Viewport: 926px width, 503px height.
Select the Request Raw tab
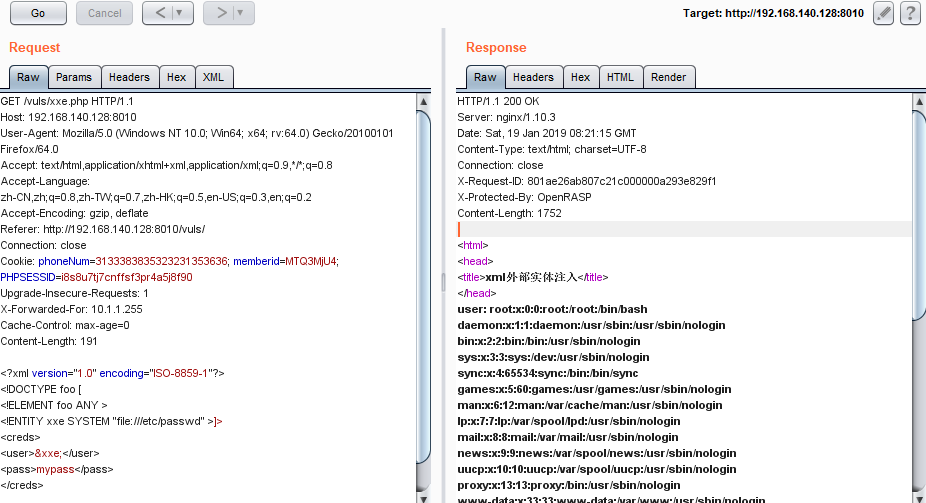(x=28, y=77)
